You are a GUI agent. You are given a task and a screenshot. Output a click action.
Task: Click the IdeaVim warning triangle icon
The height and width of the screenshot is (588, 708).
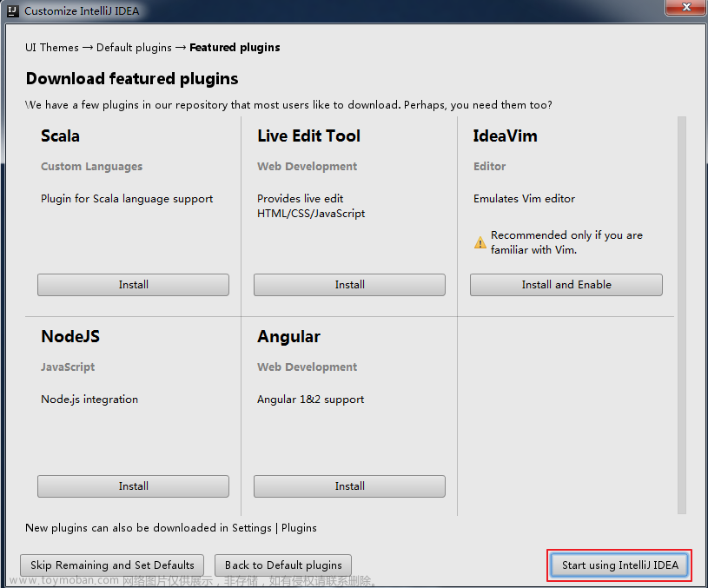pyautogui.click(x=480, y=242)
